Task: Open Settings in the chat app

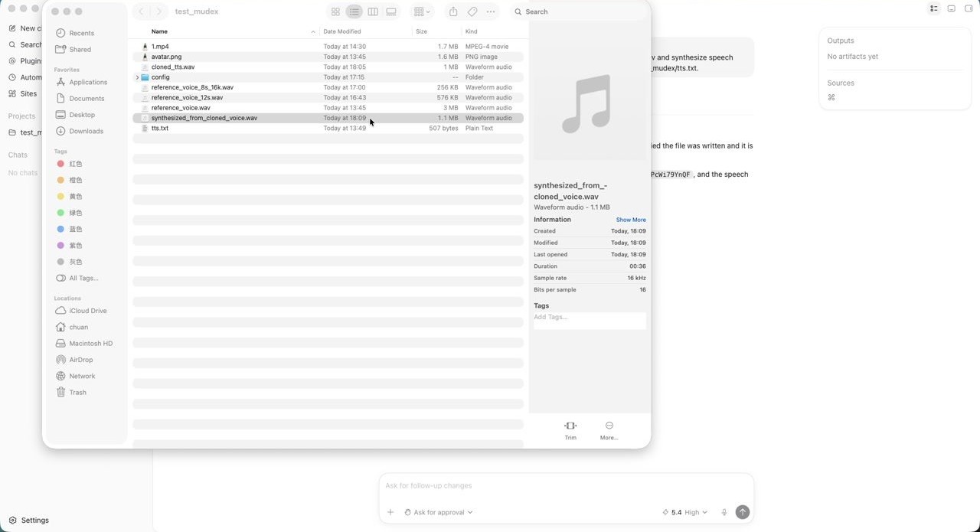Action: click(x=28, y=520)
